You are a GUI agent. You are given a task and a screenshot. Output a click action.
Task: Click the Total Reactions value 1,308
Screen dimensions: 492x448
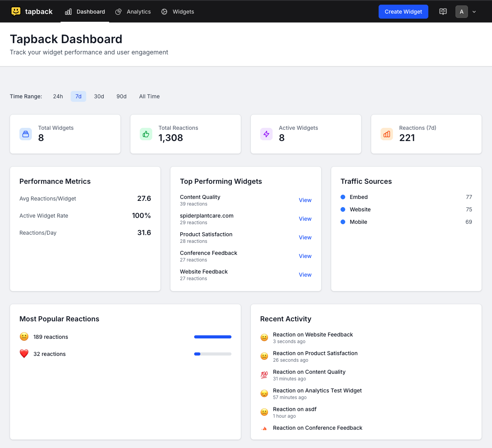point(171,138)
